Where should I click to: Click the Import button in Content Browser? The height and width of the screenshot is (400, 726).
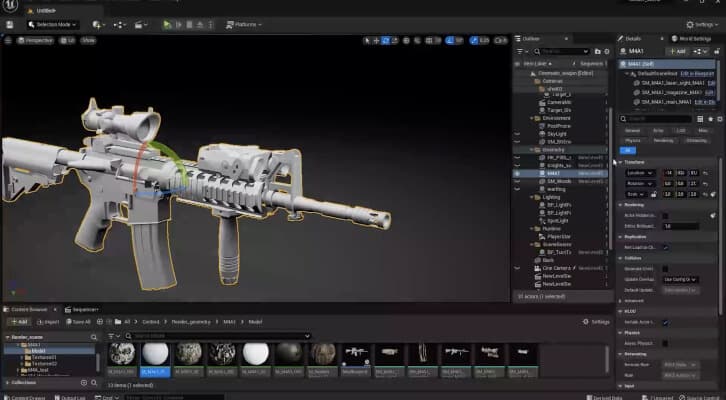coord(48,322)
